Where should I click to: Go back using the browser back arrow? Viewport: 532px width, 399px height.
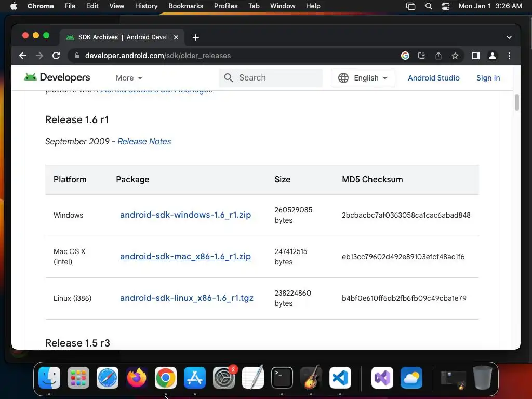[23, 56]
